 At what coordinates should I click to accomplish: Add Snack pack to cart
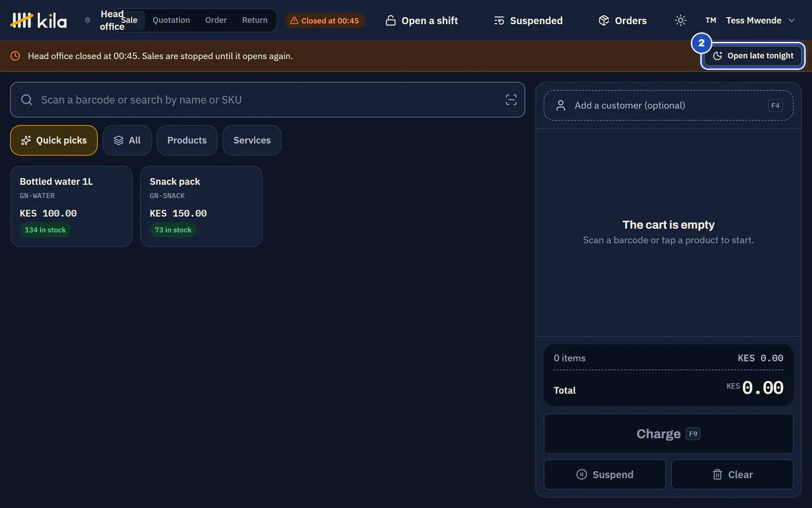click(x=201, y=206)
